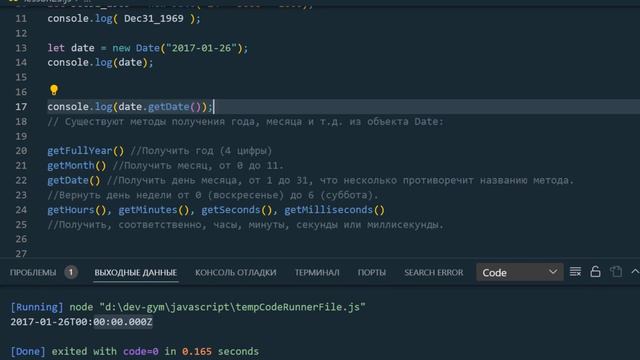Click getSeconds() on line 24
Viewport: 640px width, 360px height.
236,210
